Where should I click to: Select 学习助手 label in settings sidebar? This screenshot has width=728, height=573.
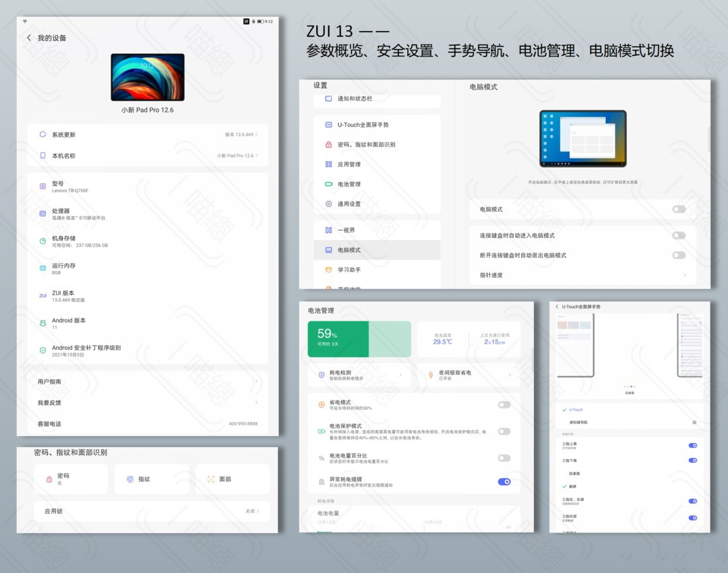[x=349, y=270]
